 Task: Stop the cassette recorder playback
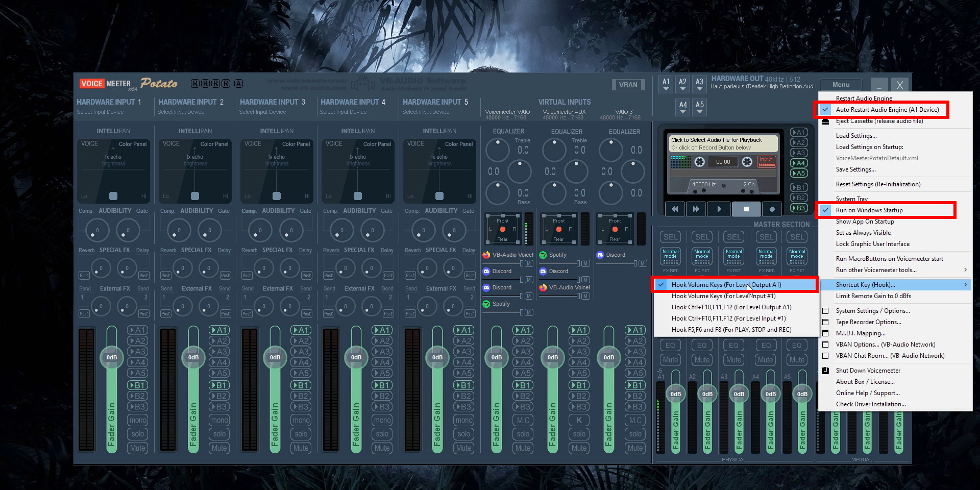746,209
